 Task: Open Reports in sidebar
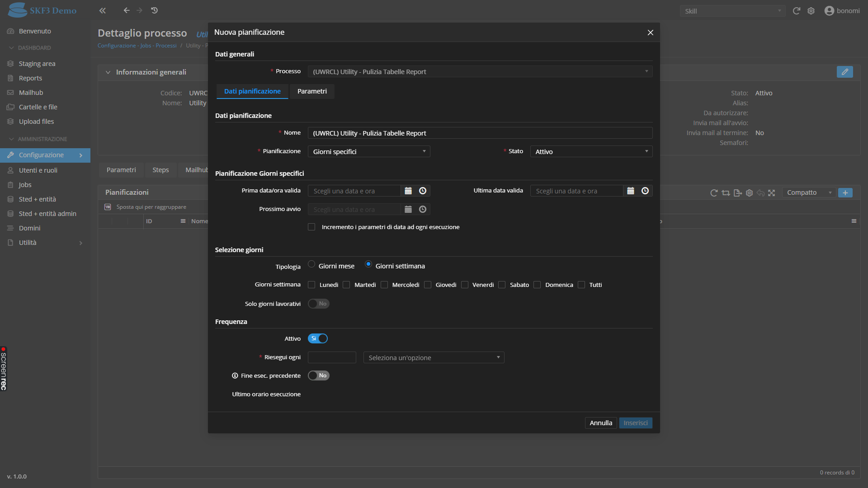pyautogui.click(x=30, y=78)
